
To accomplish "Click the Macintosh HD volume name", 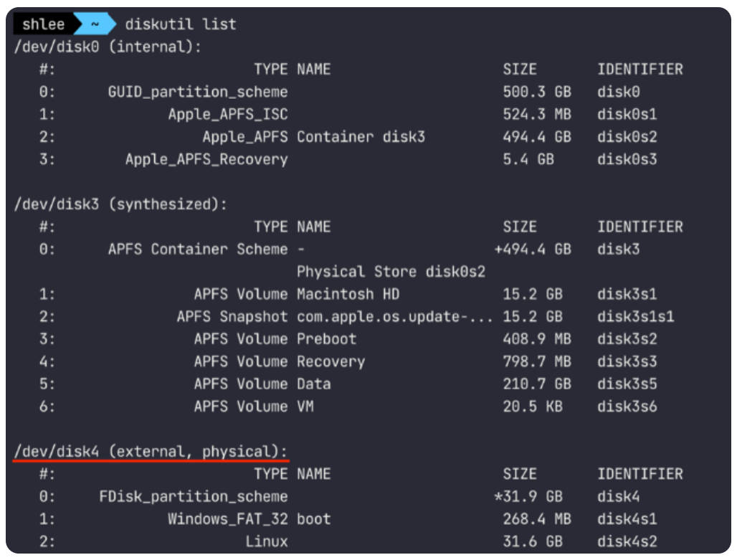I will pyautogui.click(x=348, y=294).
